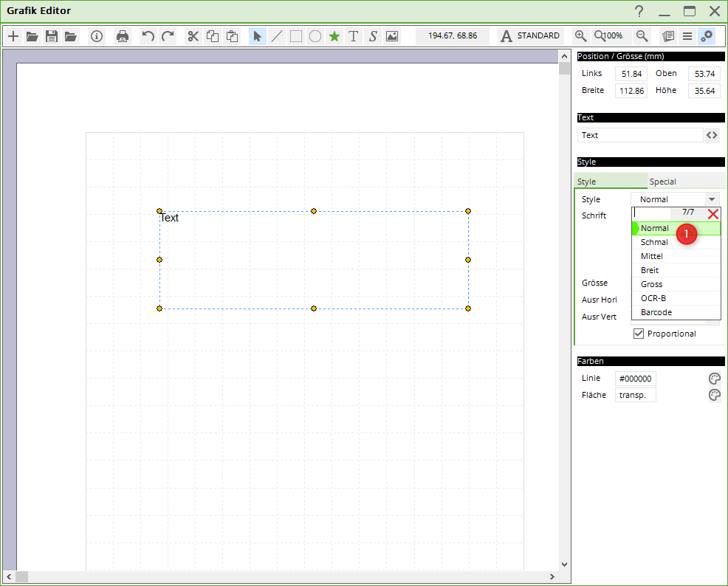The height and width of the screenshot is (586, 728).
Task: Toggle the settings gears icon in toolbar
Action: click(x=707, y=36)
